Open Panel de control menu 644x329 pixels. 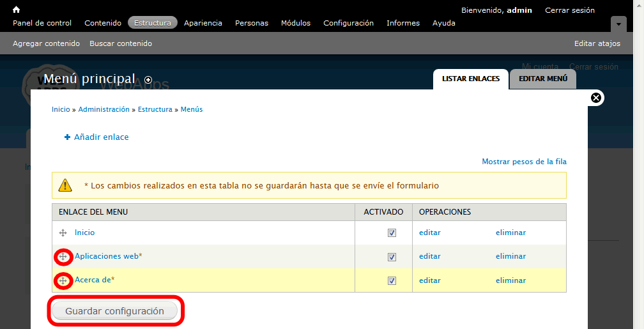click(42, 23)
